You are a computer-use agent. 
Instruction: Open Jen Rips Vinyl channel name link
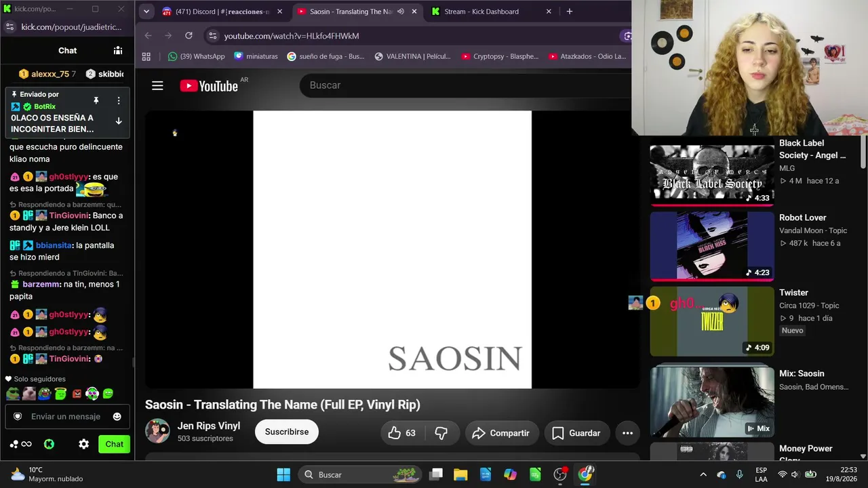pos(209,426)
